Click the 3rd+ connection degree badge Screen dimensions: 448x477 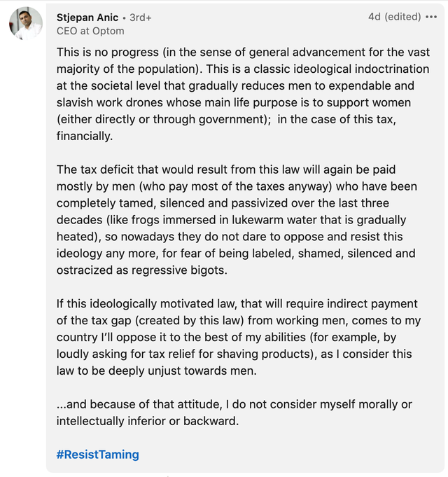point(141,18)
